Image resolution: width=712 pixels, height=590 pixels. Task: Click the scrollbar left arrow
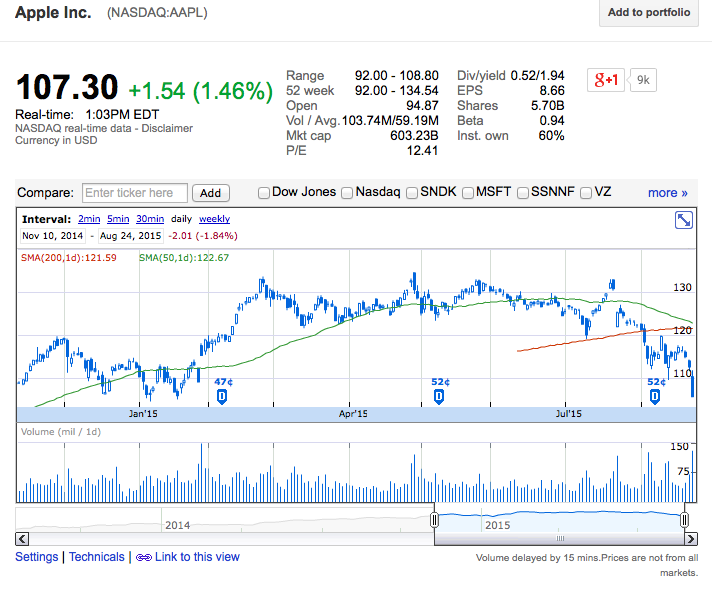click(x=22, y=539)
